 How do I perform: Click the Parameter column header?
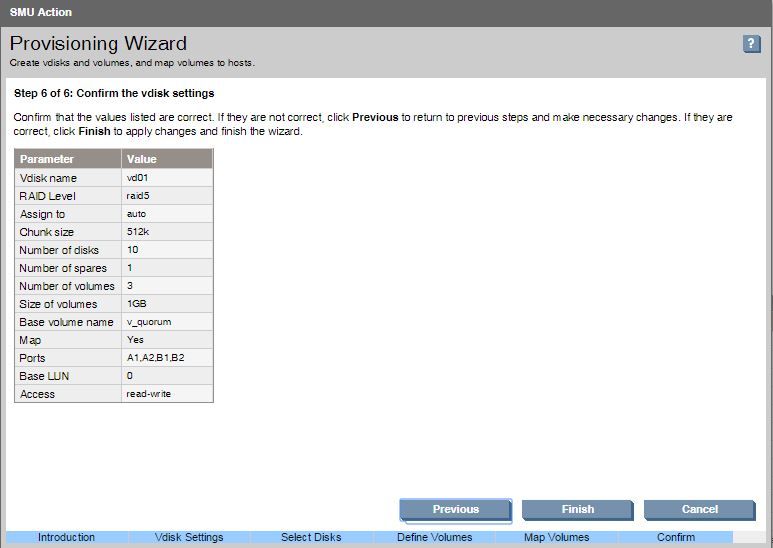[x=68, y=159]
